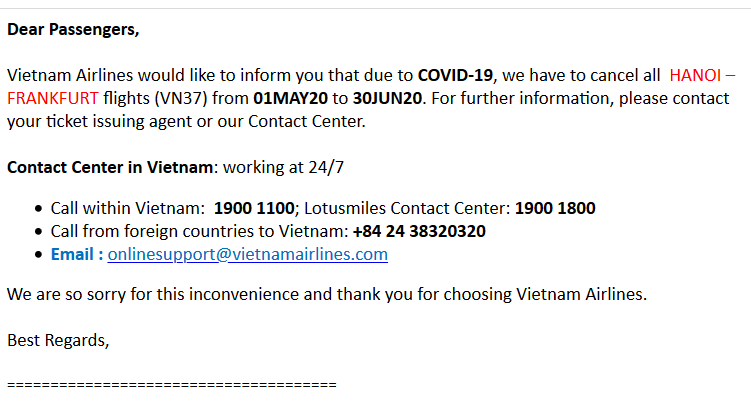Click the 'Contact Center in Vietnam' heading
This screenshot has height=407, width=751.
point(110,167)
